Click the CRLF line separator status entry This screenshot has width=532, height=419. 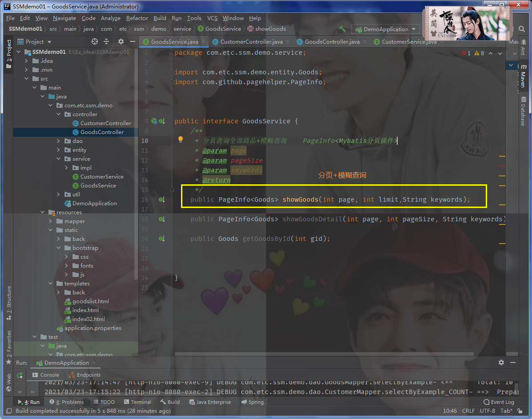pos(468,411)
